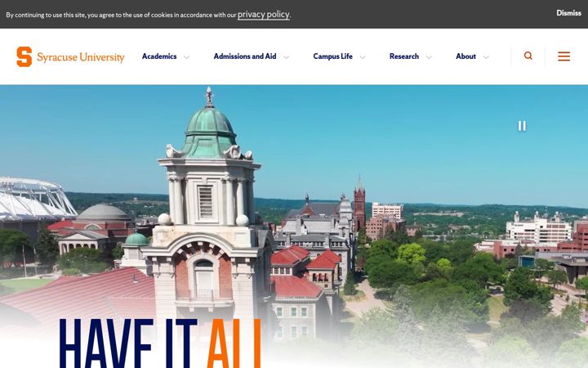Pause the hero background video

[x=522, y=126]
